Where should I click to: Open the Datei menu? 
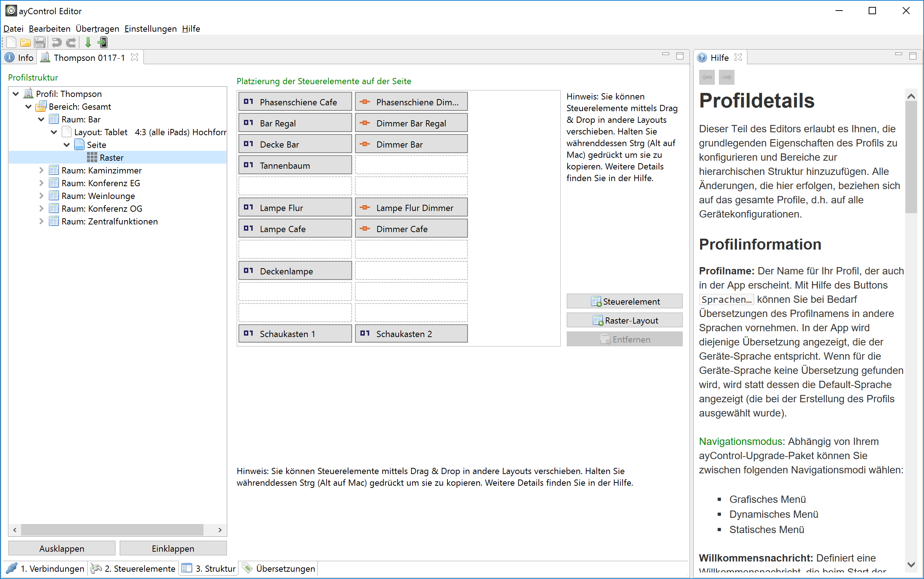pyautogui.click(x=13, y=29)
